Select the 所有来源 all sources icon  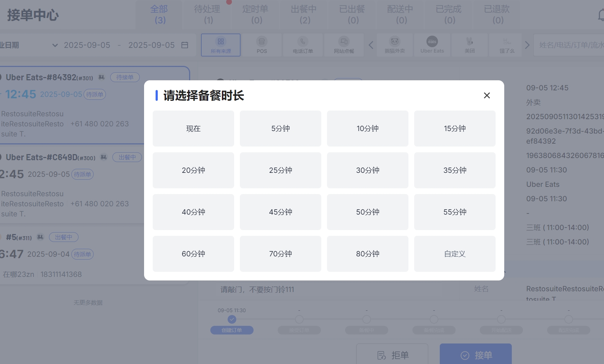pos(221,42)
